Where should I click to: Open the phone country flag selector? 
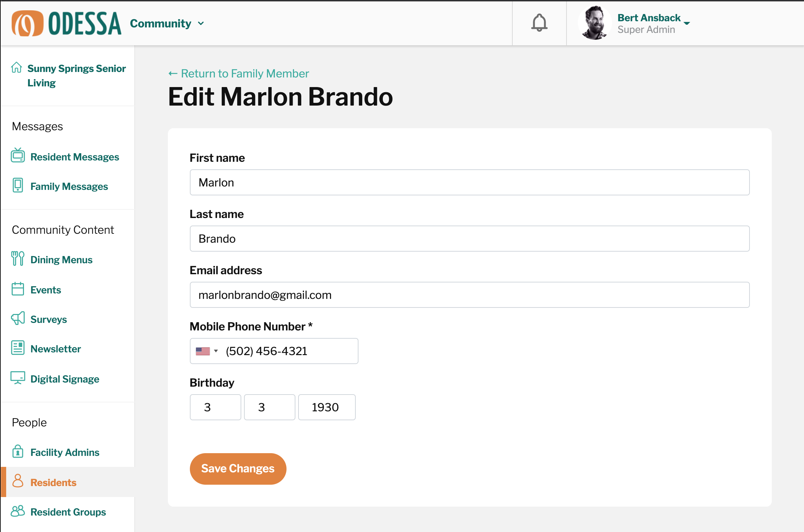(207, 351)
